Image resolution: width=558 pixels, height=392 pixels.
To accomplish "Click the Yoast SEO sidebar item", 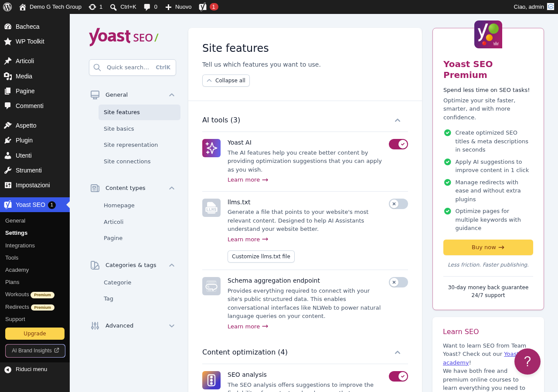I will [x=35, y=205].
